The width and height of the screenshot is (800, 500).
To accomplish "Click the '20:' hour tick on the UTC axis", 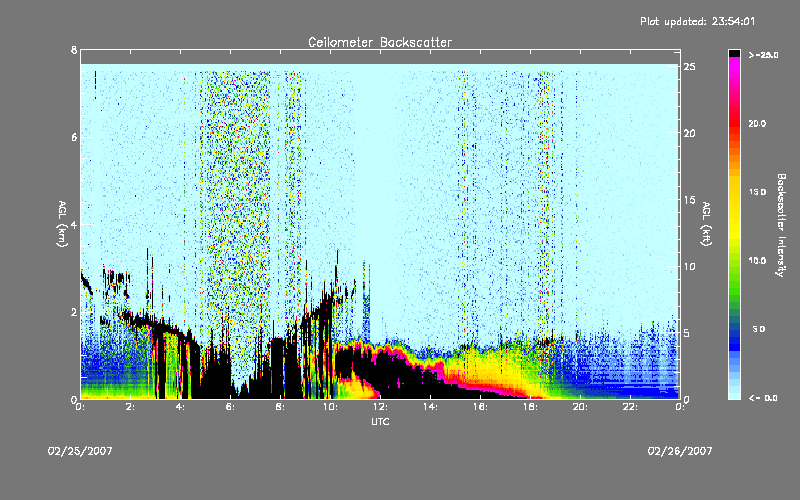I will click(x=580, y=407).
